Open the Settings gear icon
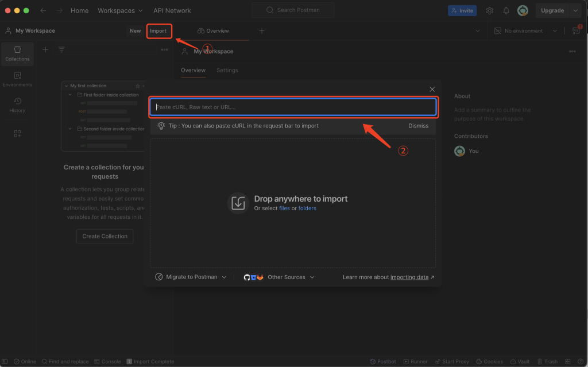 [489, 10]
